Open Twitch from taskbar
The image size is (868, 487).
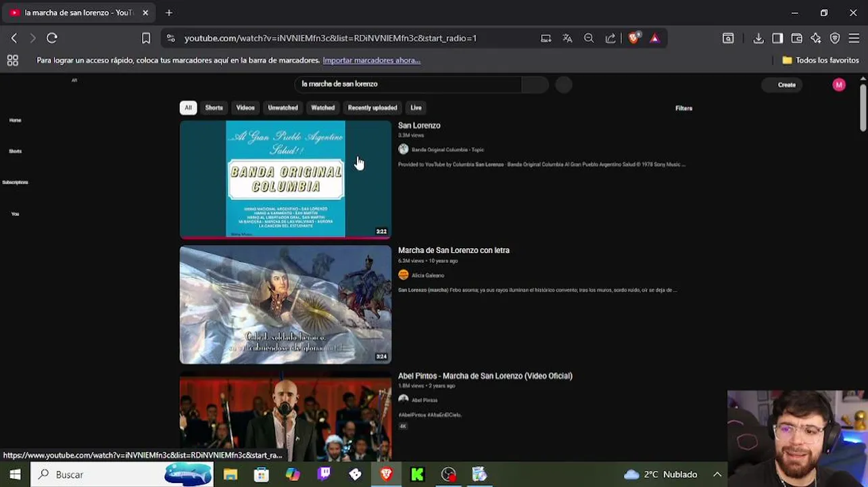click(324, 474)
